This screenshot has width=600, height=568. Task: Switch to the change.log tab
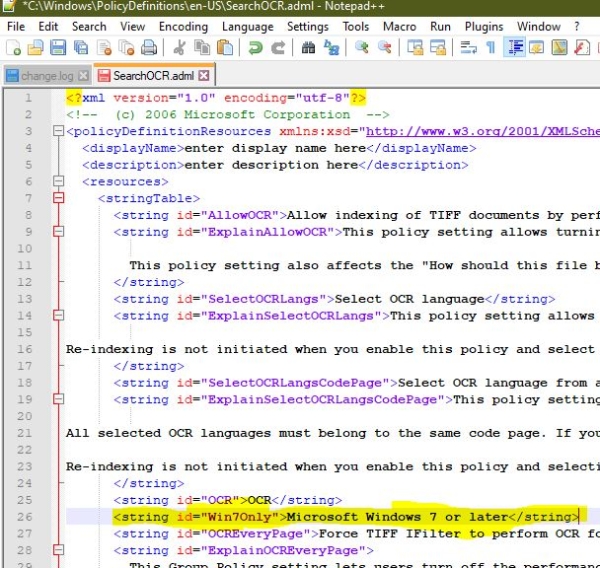(47, 76)
